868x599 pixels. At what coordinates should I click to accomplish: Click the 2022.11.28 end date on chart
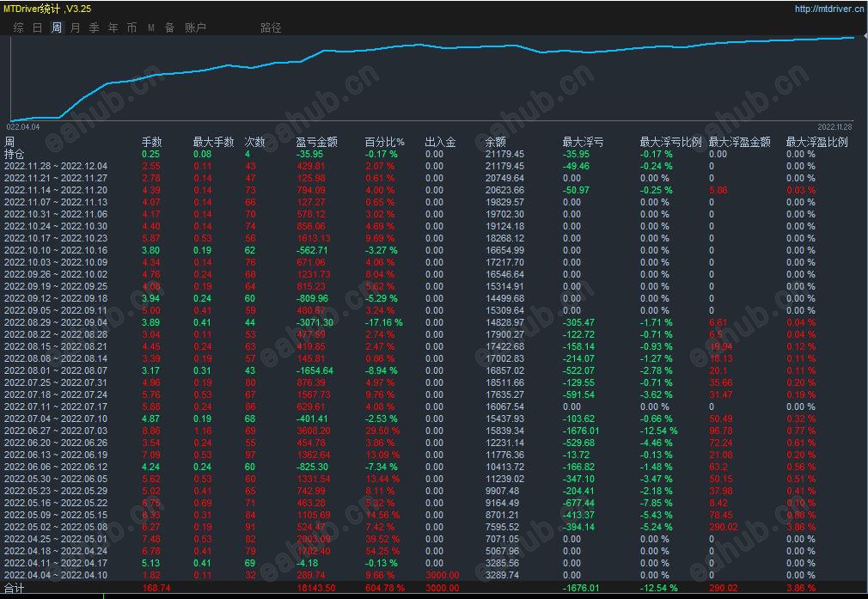tap(834, 127)
